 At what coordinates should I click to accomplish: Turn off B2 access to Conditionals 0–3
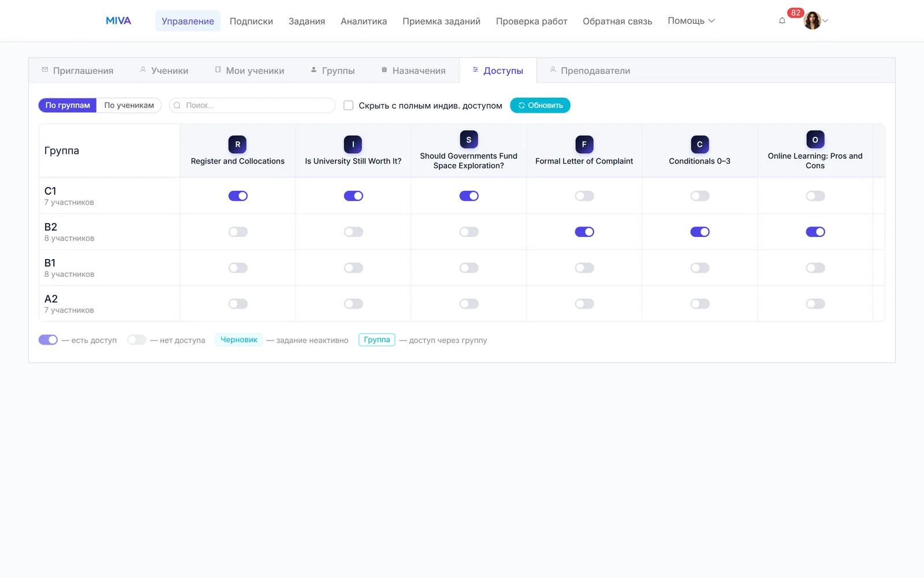coord(700,232)
